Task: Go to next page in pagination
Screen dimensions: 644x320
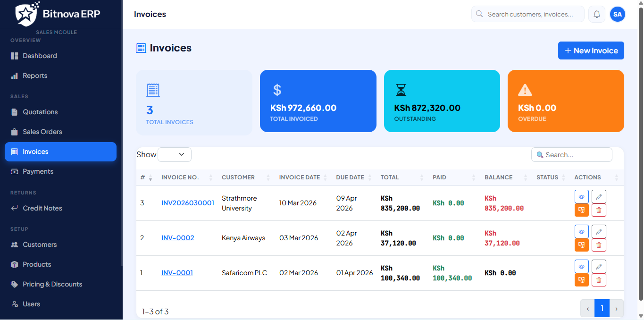Action: tap(617, 309)
